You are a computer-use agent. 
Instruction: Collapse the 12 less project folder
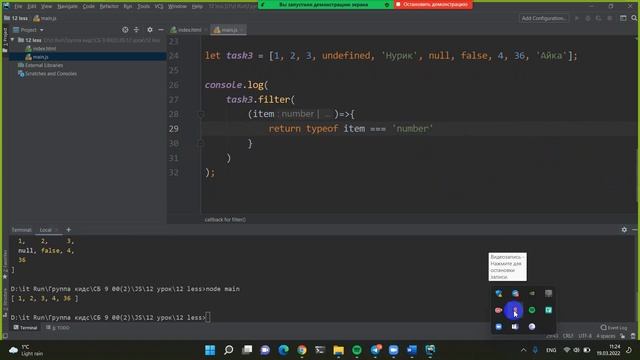(x=13, y=40)
